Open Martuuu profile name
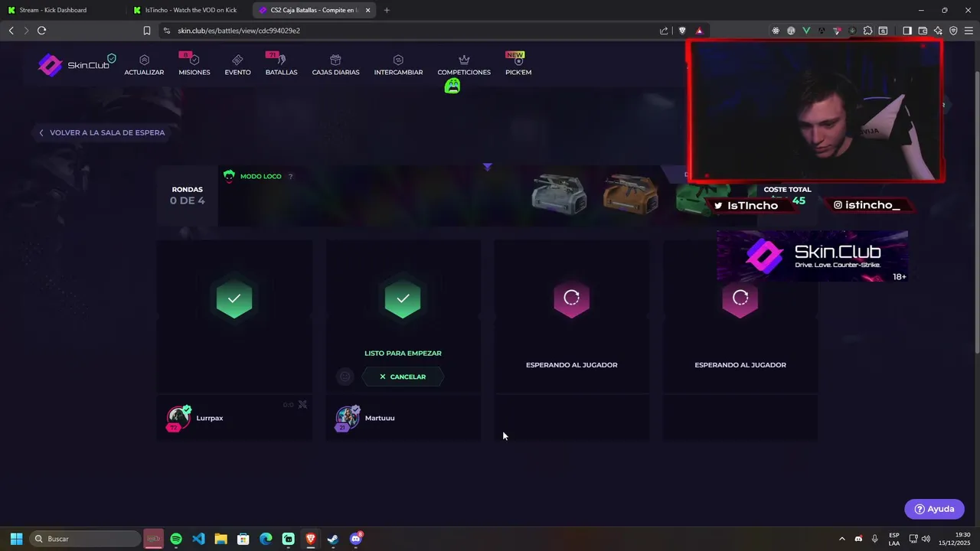The width and height of the screenshot is (980, 551). [380, 418]
